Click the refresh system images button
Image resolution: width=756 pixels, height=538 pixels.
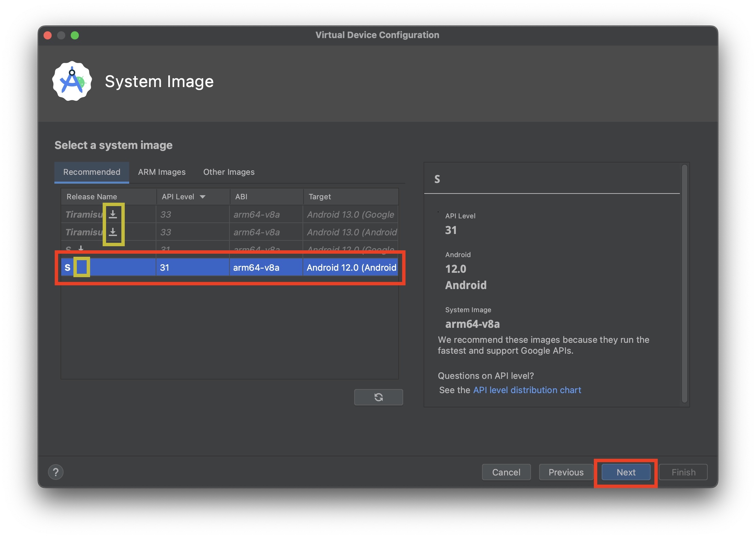pos(378,397)
